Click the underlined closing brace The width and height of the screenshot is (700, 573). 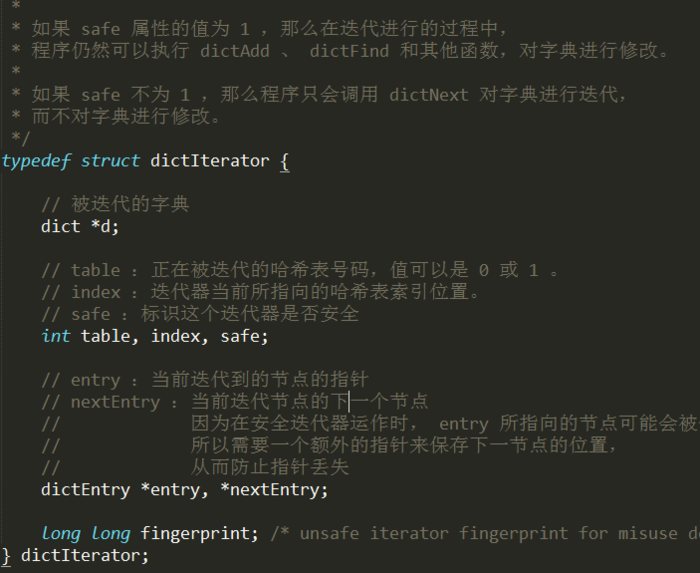pos(6,556)
